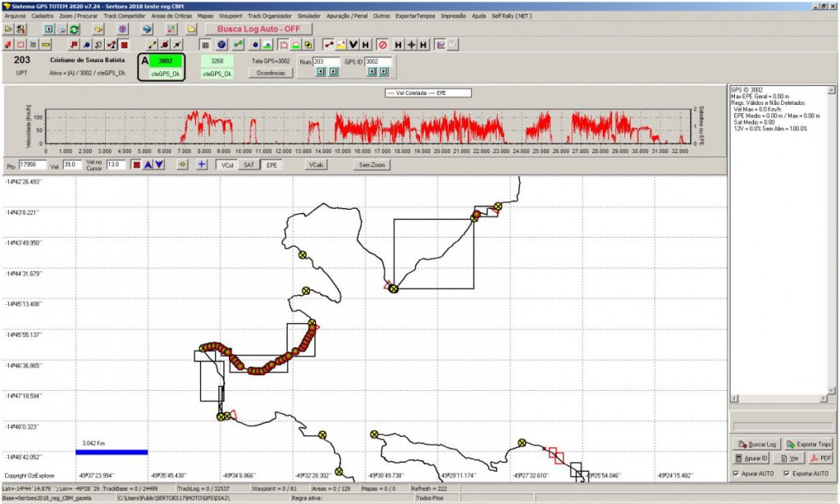This screenshot has width=840, height=504.
Task: Click the red prohibited circle icon
Action: coord(382,43)
